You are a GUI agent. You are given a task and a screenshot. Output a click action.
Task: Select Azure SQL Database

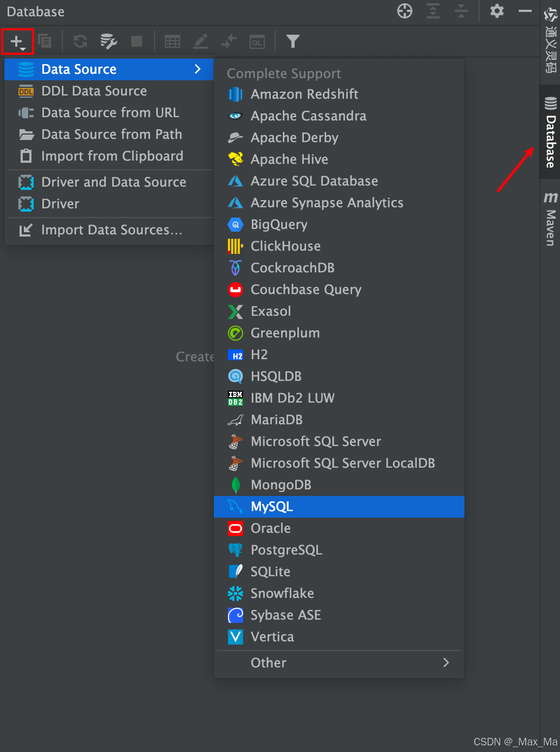pyautogui.click(x=339, y=181)
